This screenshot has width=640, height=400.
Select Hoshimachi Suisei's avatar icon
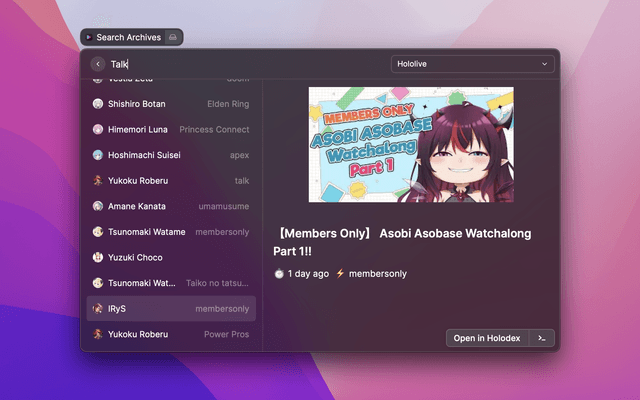coord(98,155)
